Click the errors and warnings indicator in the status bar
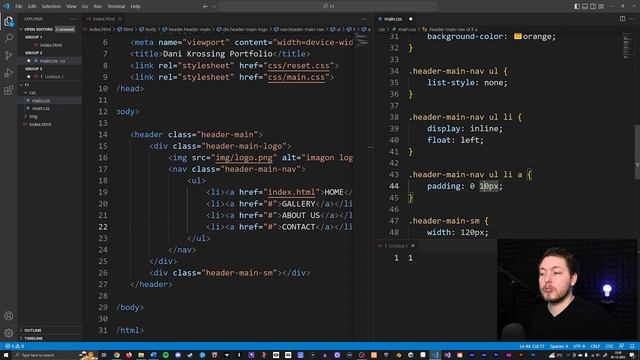The image size is (640, 360). (14, 346)
